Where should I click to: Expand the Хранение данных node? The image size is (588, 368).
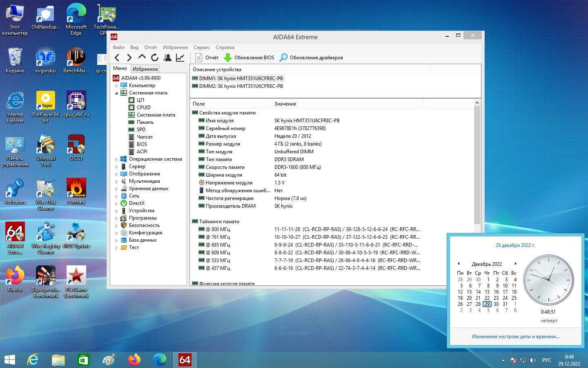coord(116,189)
